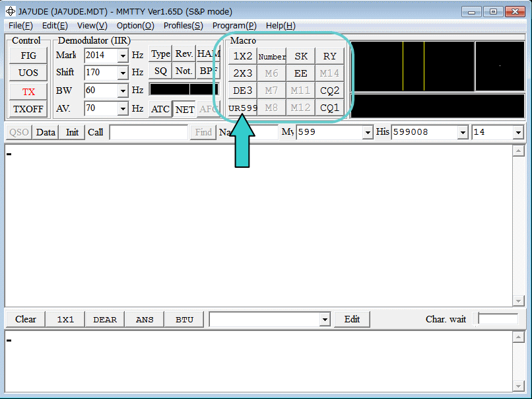Open the Program menu
532x399 pixels.
click(234, 26)
